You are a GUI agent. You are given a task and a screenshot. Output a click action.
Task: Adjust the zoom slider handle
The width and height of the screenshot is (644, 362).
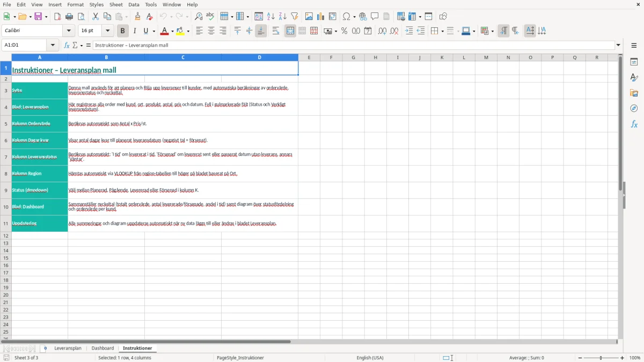601,358
